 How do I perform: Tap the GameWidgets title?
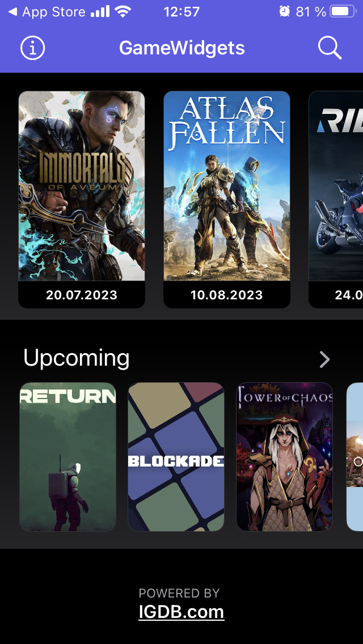(x=181, y=48)
